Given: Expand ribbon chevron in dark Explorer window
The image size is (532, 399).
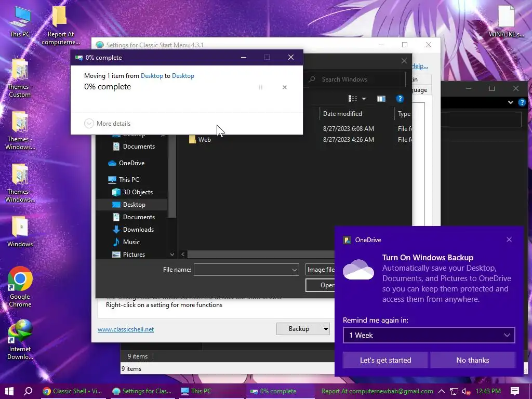Looking at the screenshot, I should [x=511, y=102].
